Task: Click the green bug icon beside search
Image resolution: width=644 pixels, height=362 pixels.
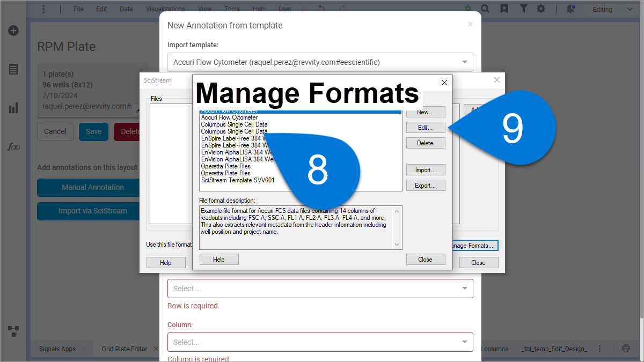Action: pyautogui.click(x=468, y=9)
